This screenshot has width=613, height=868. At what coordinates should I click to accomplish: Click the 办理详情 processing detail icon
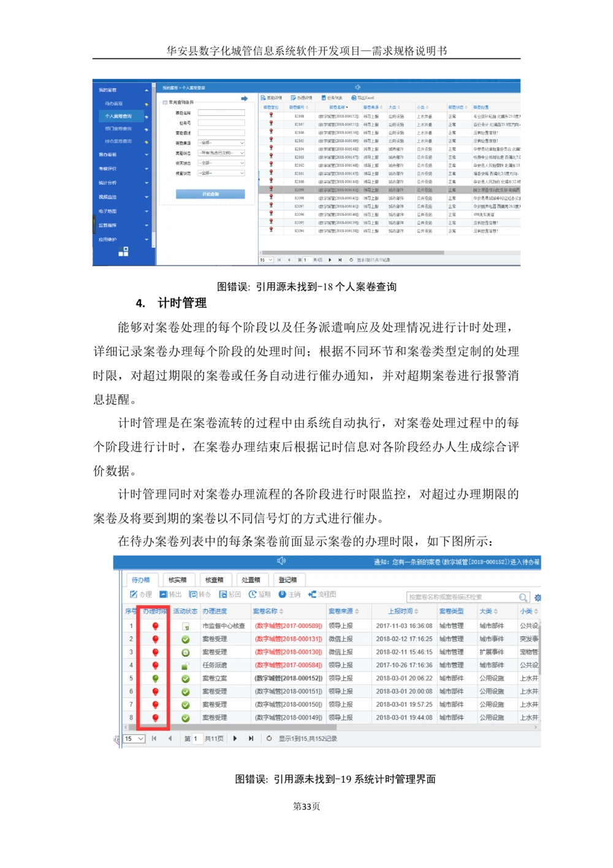coord(300,97)
